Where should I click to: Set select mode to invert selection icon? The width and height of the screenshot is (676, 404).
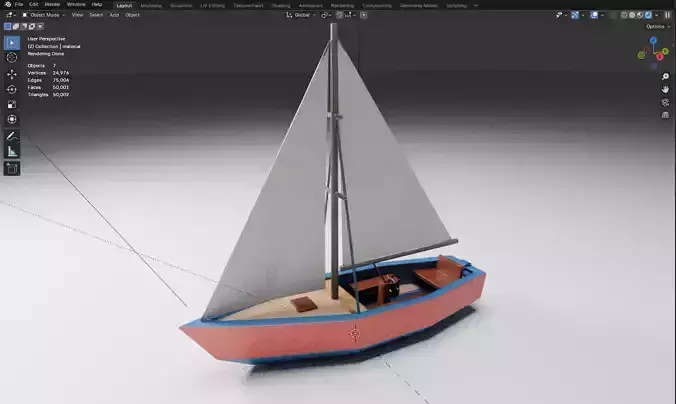click(x=32, y=26)
